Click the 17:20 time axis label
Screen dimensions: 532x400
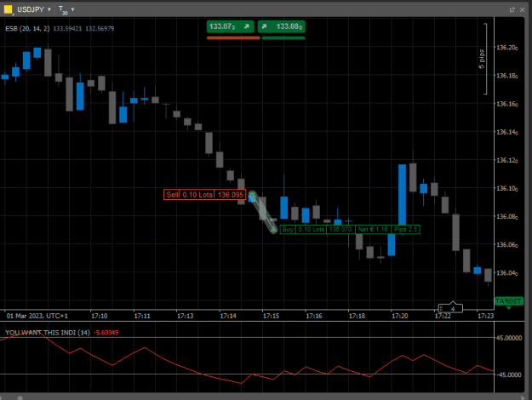[x=400, y=316]
